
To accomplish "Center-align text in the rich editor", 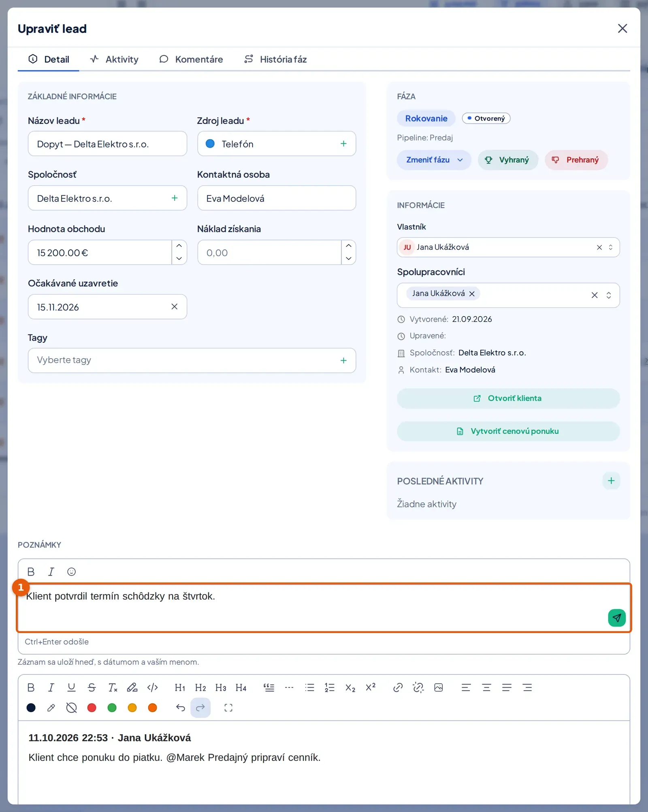I will pyautogui.click(x=486, y=687).
